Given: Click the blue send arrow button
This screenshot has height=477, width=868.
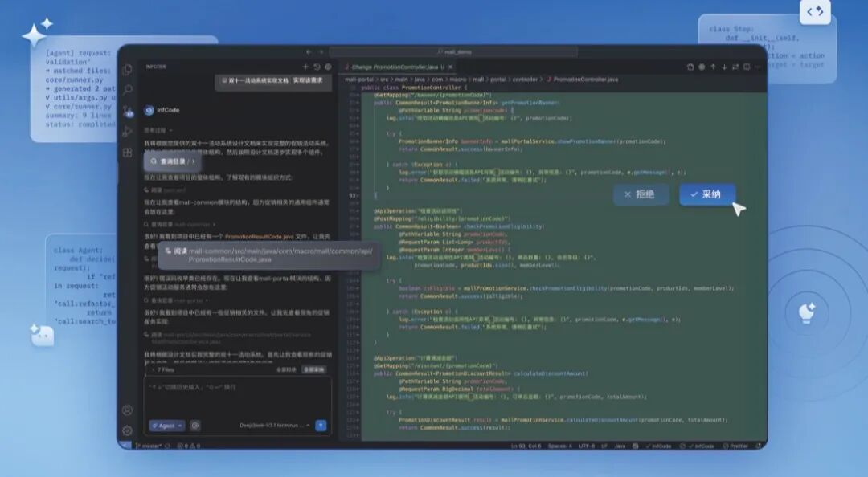Looking at the screenshot, I should pos(321,426).
